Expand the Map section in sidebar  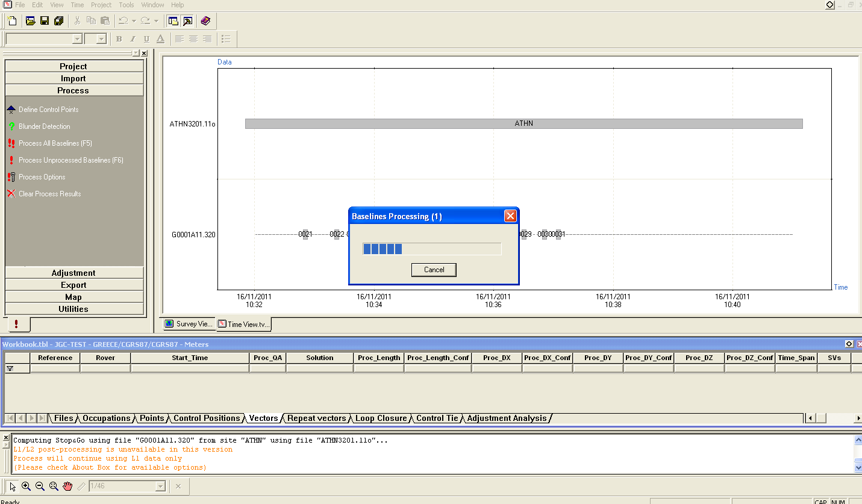click(74, 297)
